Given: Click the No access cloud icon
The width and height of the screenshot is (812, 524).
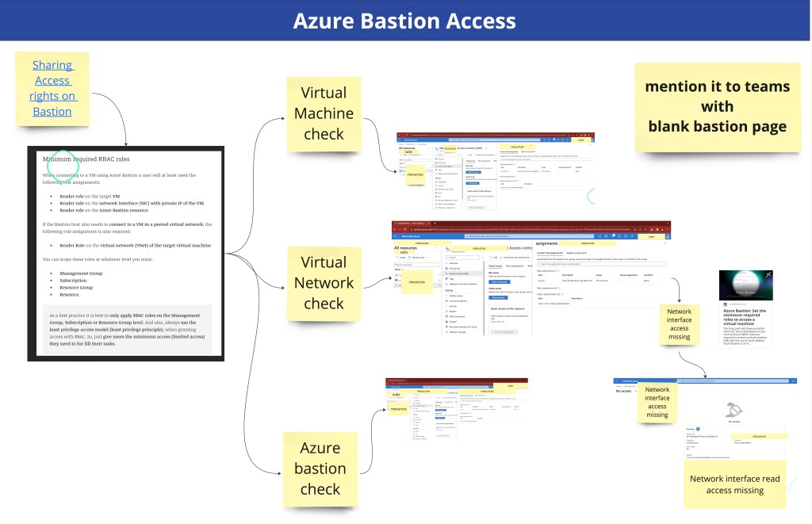Looking at the screenshot, I should point(733,410).
